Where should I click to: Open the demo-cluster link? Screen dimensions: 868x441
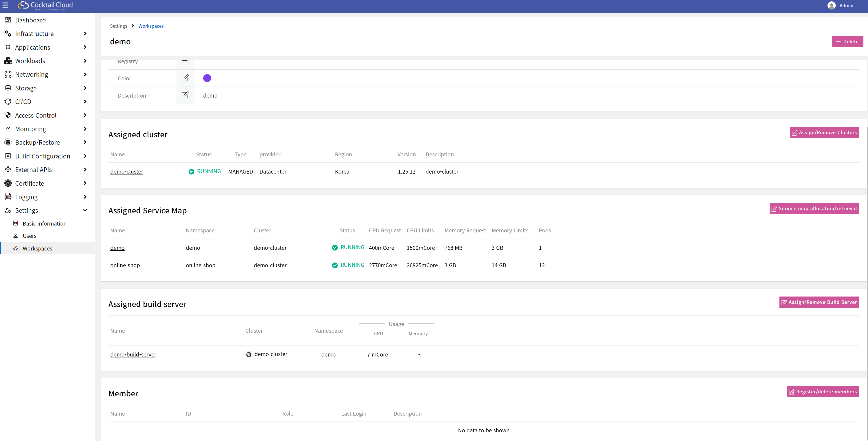[x=127, y=171]
